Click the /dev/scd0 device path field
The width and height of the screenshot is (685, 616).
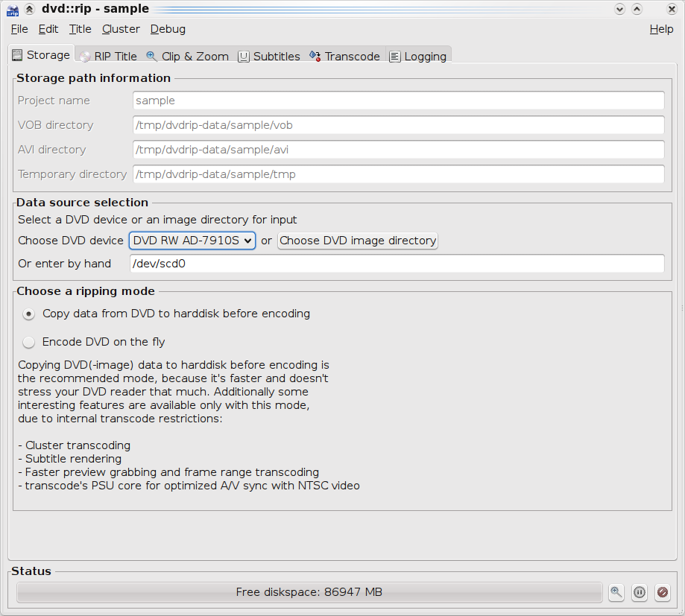click(396, 264)
